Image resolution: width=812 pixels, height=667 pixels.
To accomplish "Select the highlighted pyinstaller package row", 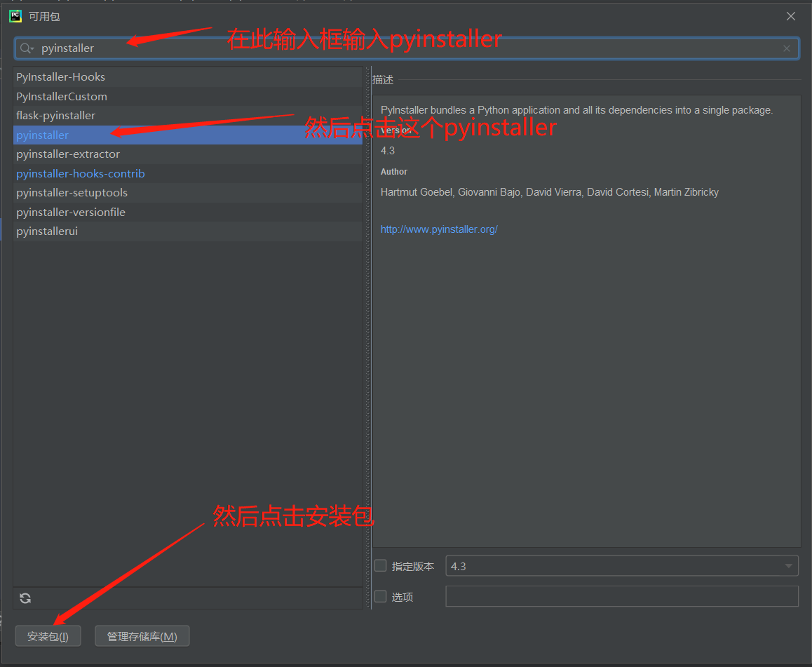I will (187, 135).
